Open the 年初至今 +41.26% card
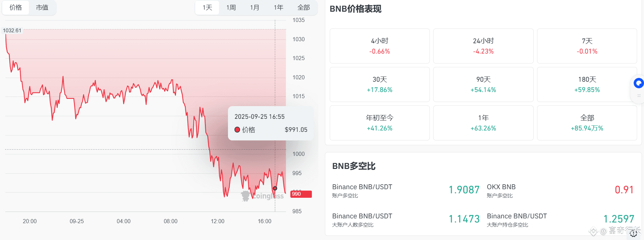Screen dimensions: 644x240 [x=380, y=123]
